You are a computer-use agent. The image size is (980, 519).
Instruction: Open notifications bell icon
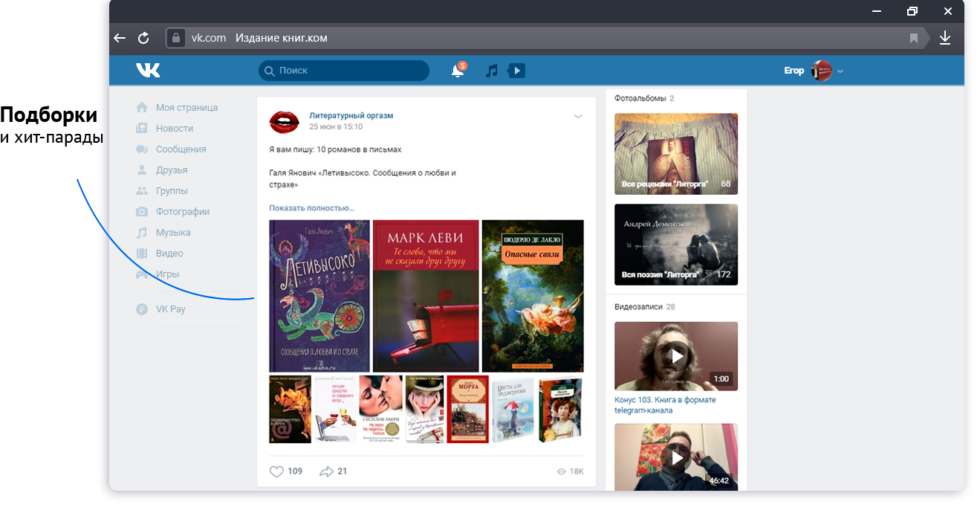pyautogui.click(x=458, y=71)
